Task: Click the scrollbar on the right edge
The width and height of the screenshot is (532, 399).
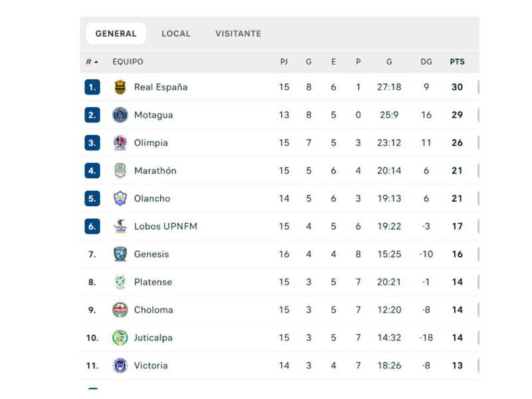Action: tap(477, 199)
